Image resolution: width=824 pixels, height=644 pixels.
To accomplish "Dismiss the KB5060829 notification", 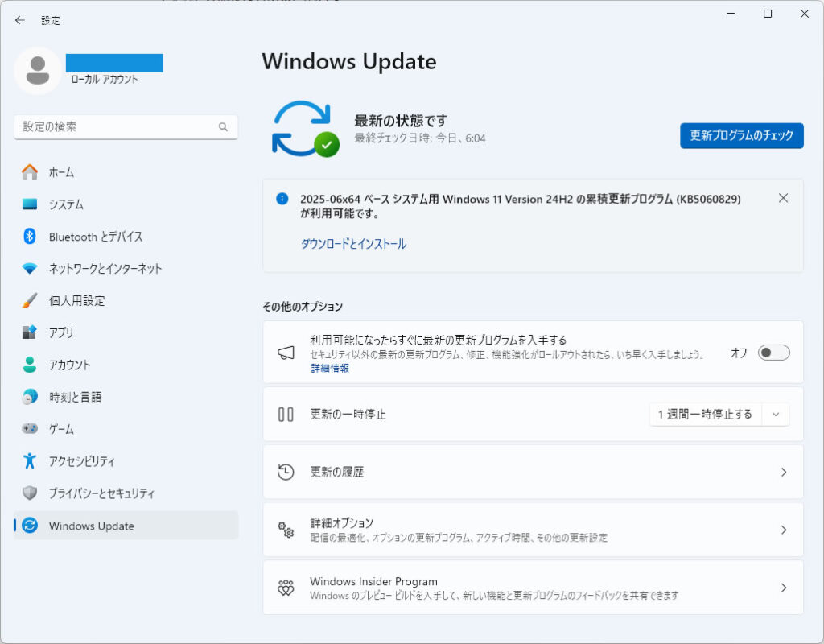I will click(783, 198).
